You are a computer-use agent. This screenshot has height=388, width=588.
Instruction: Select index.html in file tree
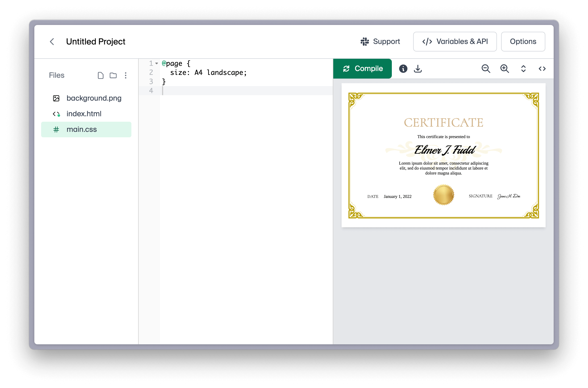84,113
